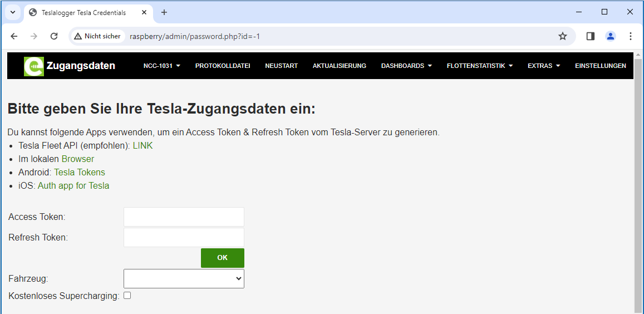Open the PROTOKOLLDATEI menu item

[x=223, y=66]
